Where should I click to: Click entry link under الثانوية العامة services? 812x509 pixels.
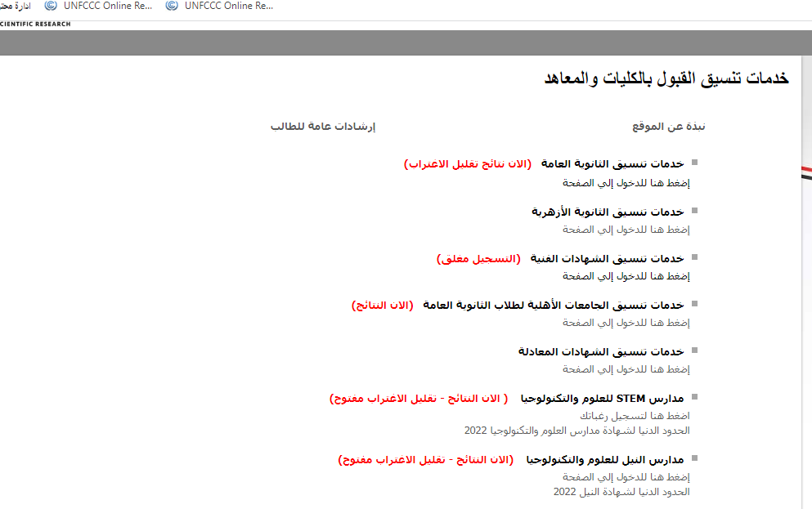(626, 183)
